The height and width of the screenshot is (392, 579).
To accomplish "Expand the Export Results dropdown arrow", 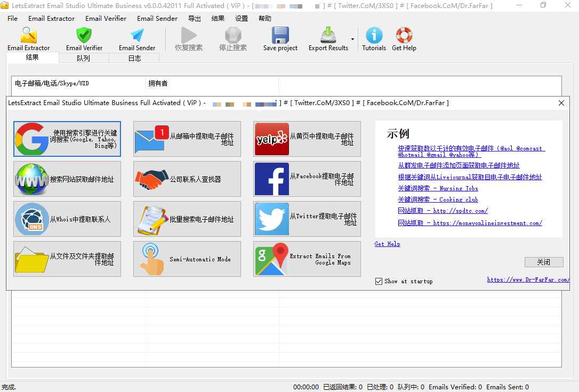I will pos(352,39).
